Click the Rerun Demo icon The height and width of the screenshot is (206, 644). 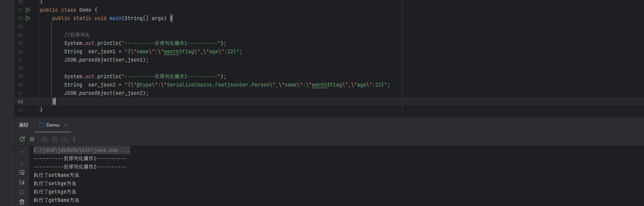tap(23, 139)
